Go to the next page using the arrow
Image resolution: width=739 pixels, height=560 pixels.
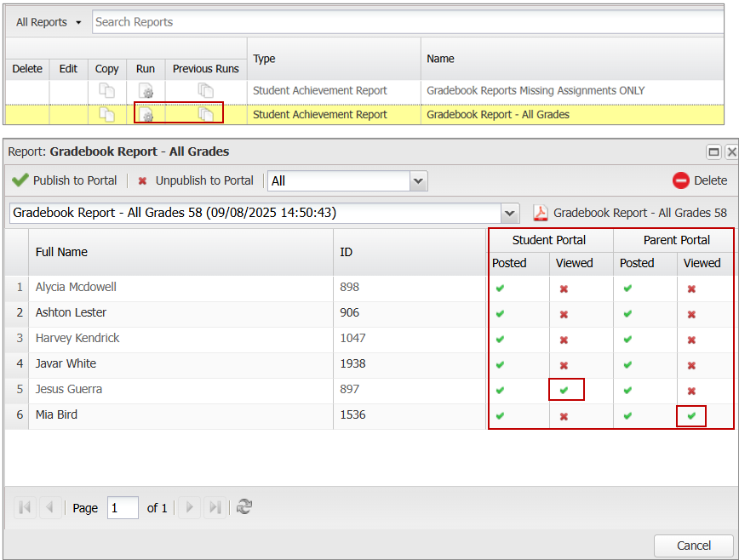189,507
